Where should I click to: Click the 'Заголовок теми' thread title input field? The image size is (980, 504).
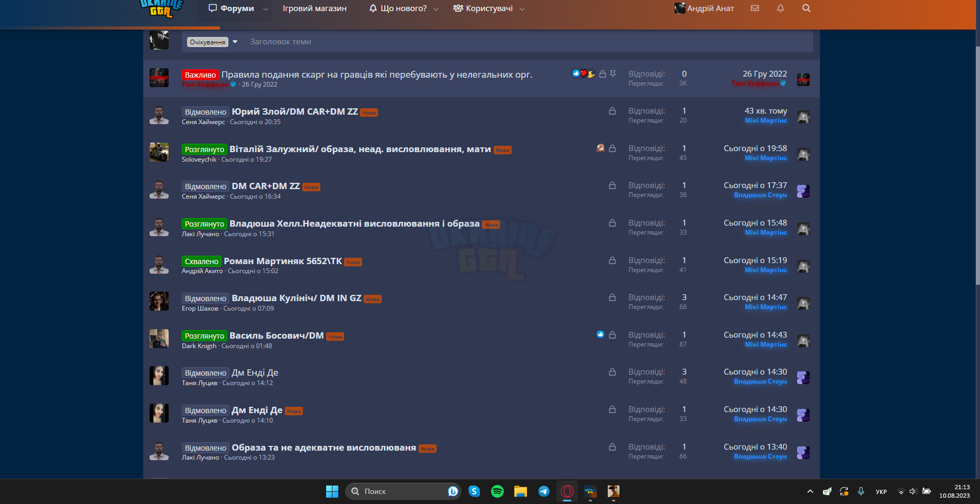[529, 42]
